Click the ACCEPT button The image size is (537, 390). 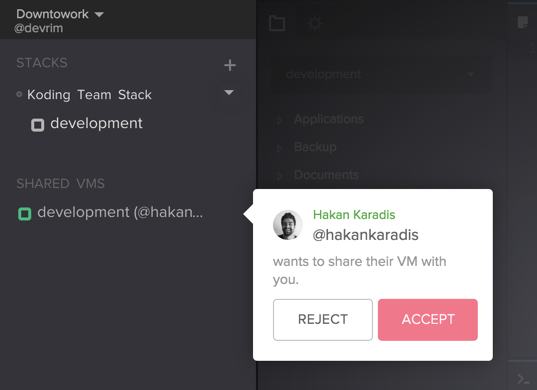[428, 319]
